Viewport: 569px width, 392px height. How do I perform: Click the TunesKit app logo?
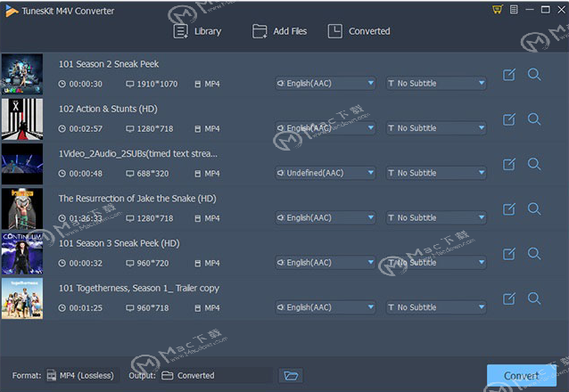pyautogui.click(x=12, y=12)
